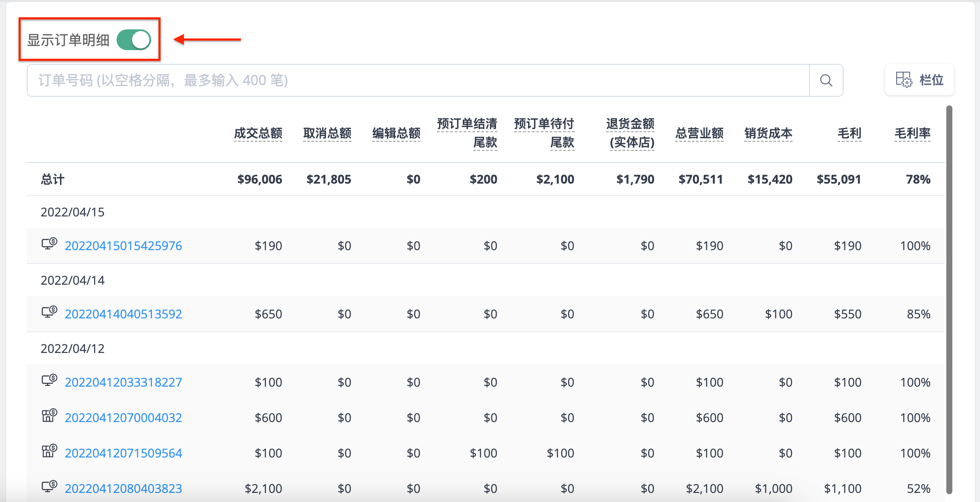This screenshot has height=502, width=980.
Task: Click the vertical table scrollbar
Action: coord(949,299)
